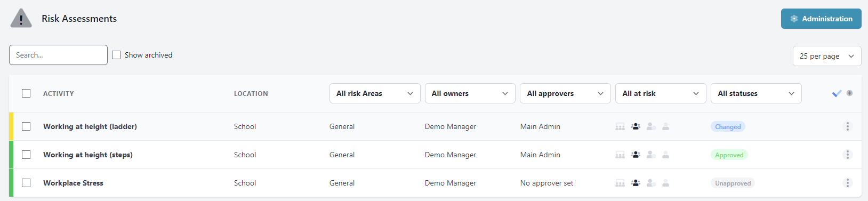The width and height of the screenshot is (868, 201).
Task: Click Demo Manager in the steps row
Action: coord(451,155)
